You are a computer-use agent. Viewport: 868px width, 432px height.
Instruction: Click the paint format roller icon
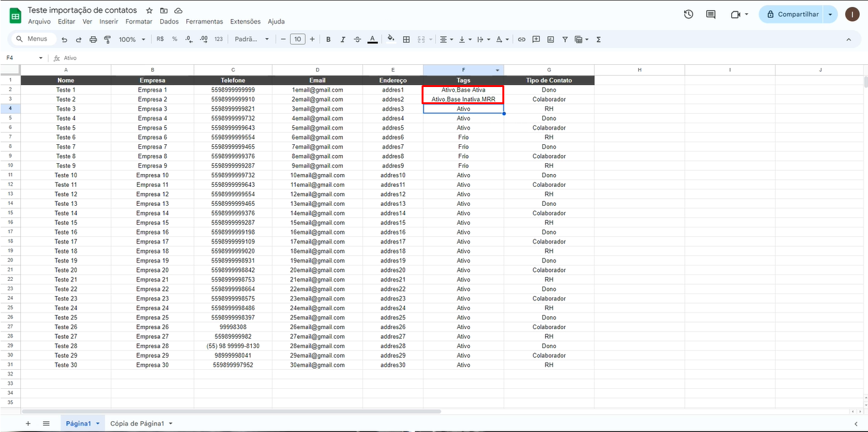pyautogui.click(x=107, y=39)
